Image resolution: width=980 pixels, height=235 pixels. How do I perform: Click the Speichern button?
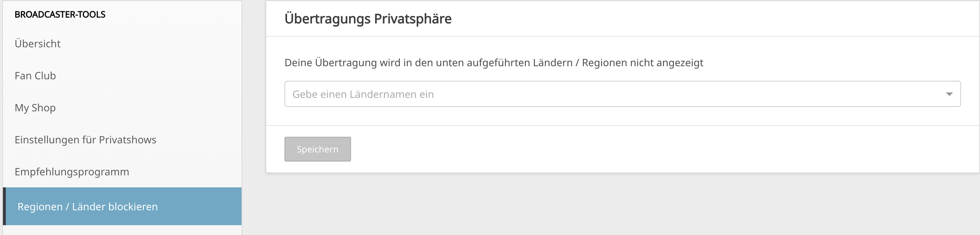[x=318, y=149]
